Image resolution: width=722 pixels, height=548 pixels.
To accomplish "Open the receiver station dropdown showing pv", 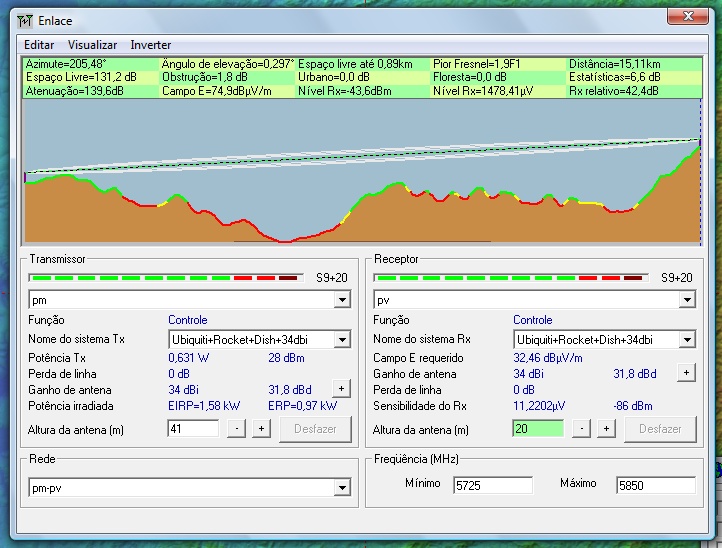I will click(x=687, y=300).
